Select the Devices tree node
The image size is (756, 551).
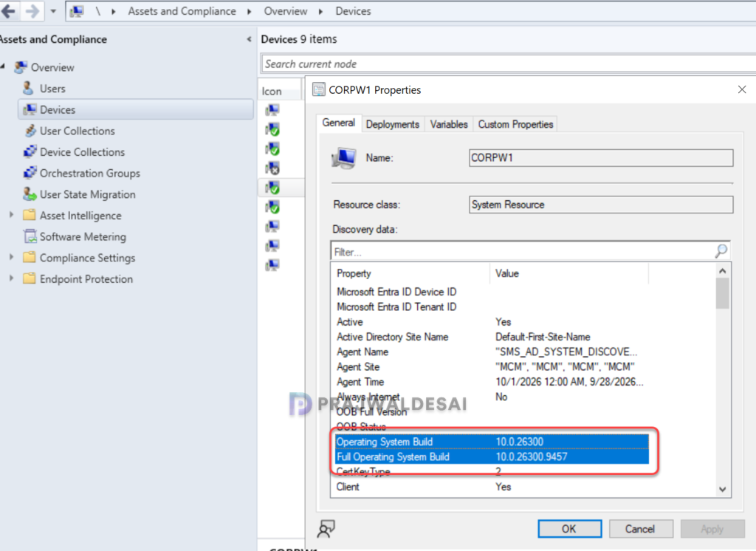pos(136,109)
